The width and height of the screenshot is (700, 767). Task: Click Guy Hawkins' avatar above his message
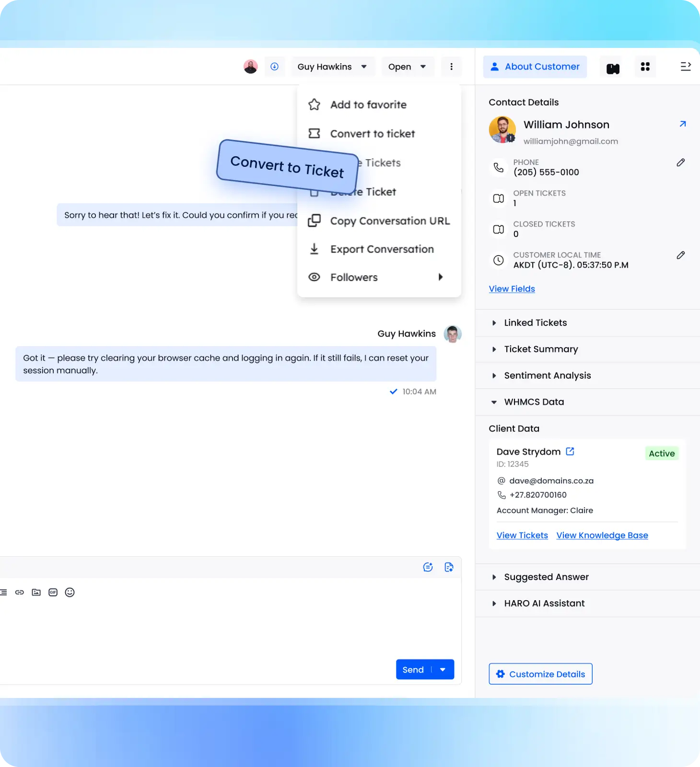pyautogui.click(x=453, y=334)
